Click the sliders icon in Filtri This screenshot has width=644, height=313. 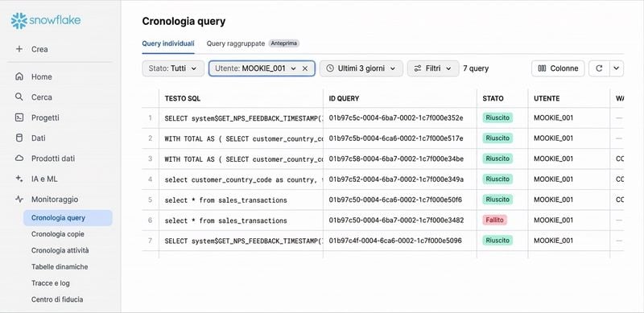pos(417,68)
